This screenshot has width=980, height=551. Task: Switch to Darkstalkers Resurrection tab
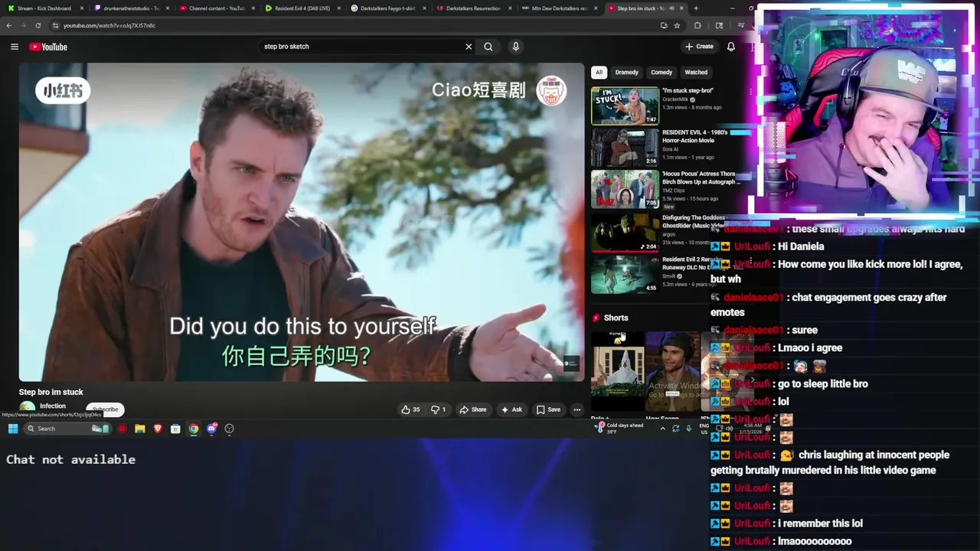click(x=473, y=8)
